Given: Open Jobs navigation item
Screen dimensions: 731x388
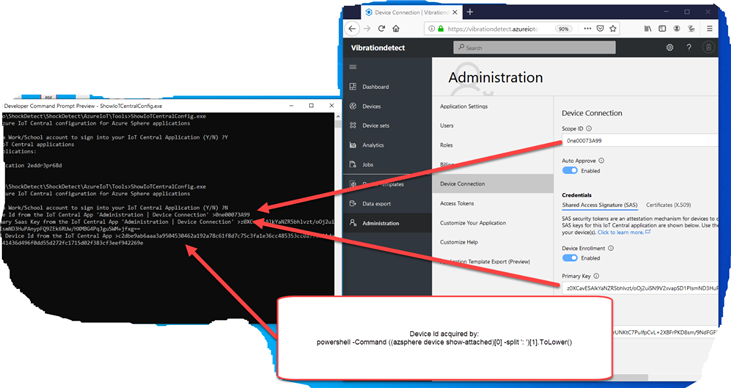Looking at the screenshot, I should [x=368, y=165].
